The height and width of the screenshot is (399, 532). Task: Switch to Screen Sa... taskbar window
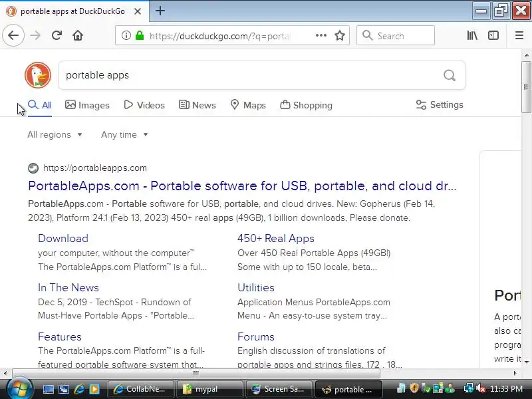tap(279, 389)
